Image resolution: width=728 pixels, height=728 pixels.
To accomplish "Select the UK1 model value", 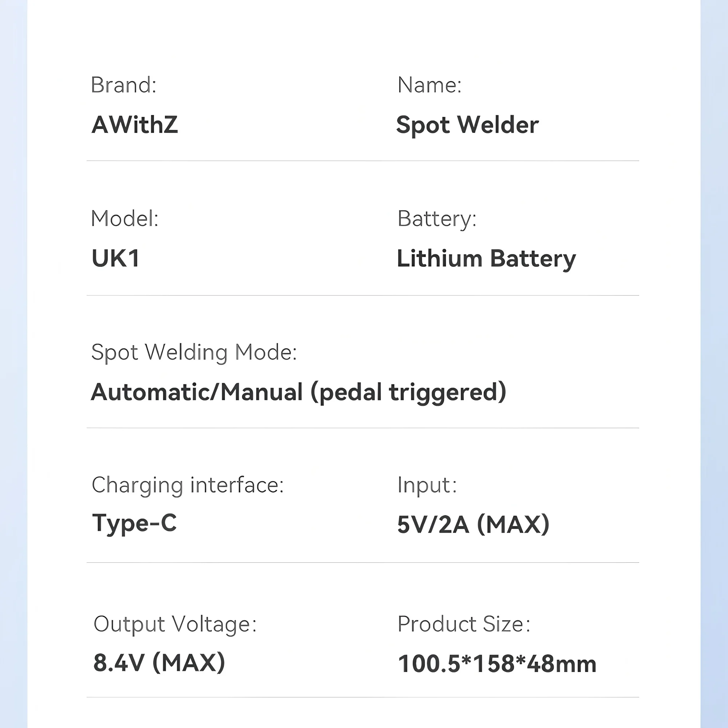I will click(116, 258).
